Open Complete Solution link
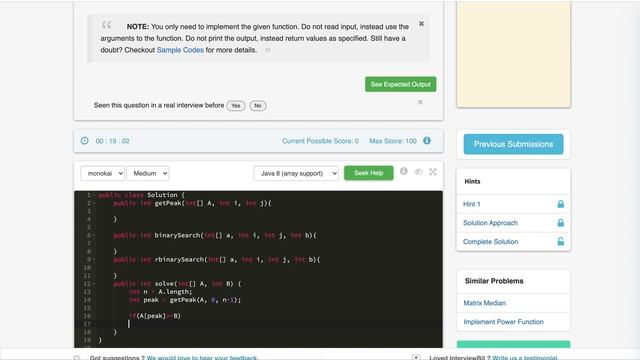 491,242
